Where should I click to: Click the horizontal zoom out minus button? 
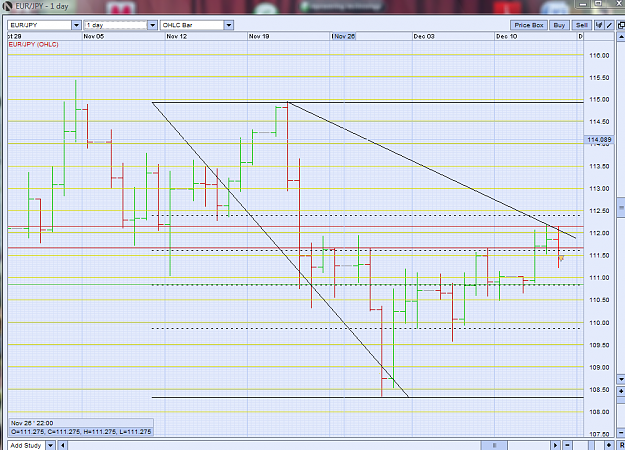coord(567,445)
